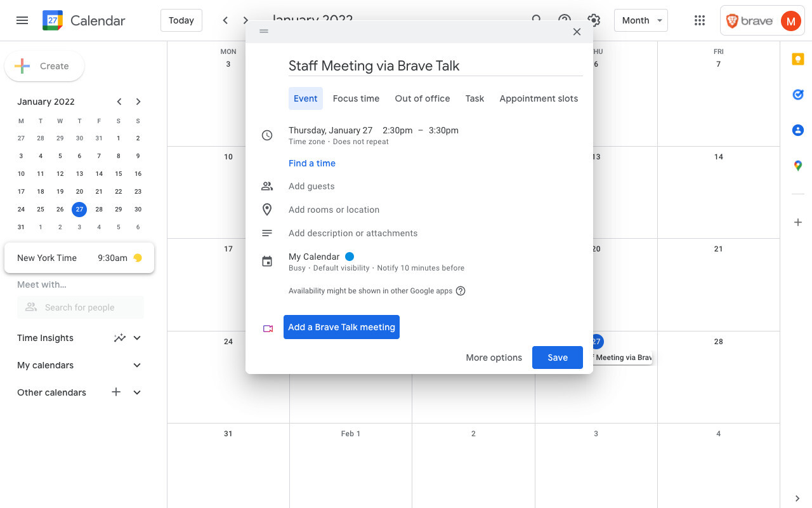Expand the Other calendars section

pos(136,392)
